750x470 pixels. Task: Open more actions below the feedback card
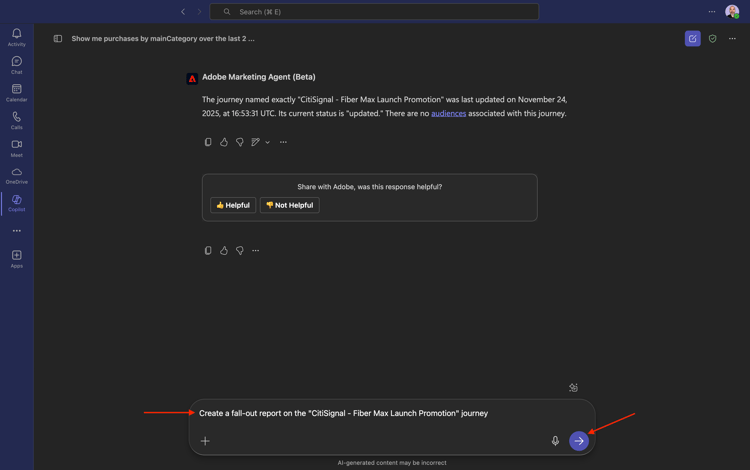(x=255, y=251)
